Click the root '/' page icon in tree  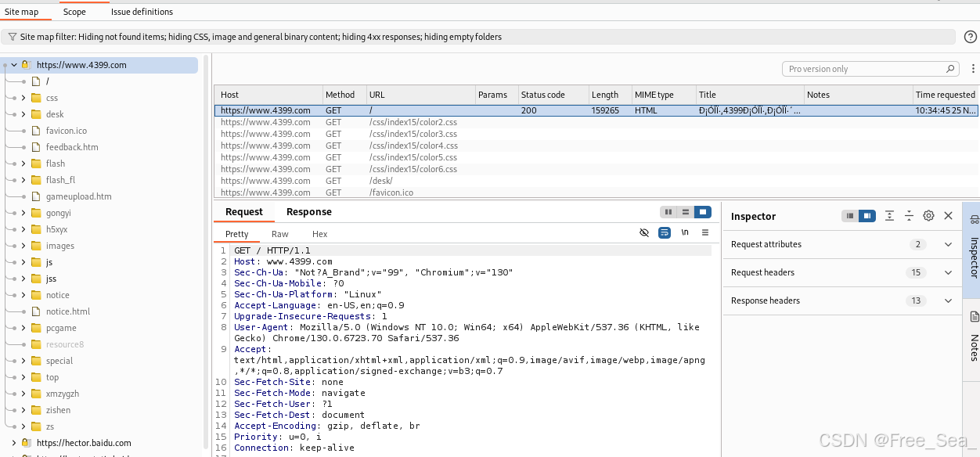pos(35,81)
